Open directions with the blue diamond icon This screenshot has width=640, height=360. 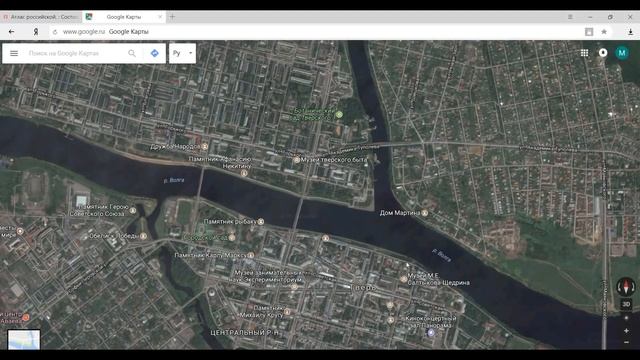(x=154, y=53)
